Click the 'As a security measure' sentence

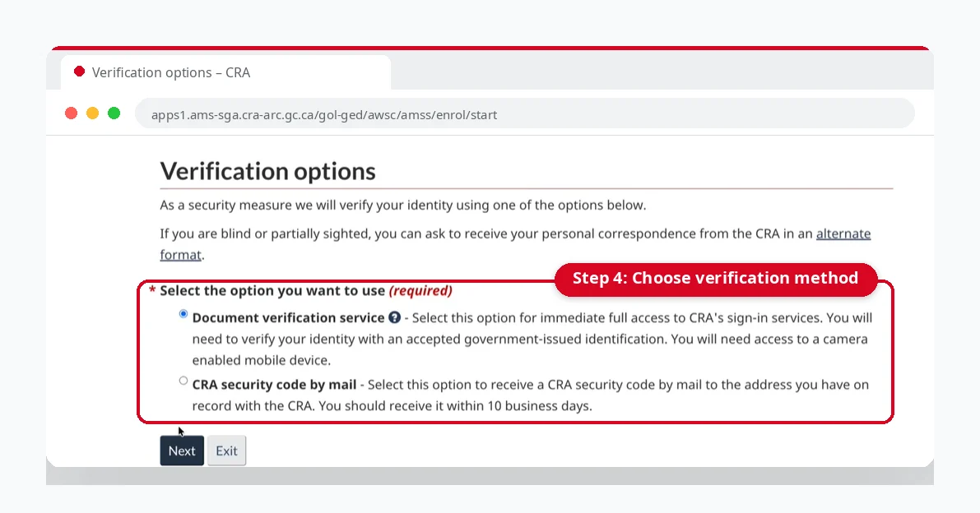pyautogui.click(x=403, y=206)
